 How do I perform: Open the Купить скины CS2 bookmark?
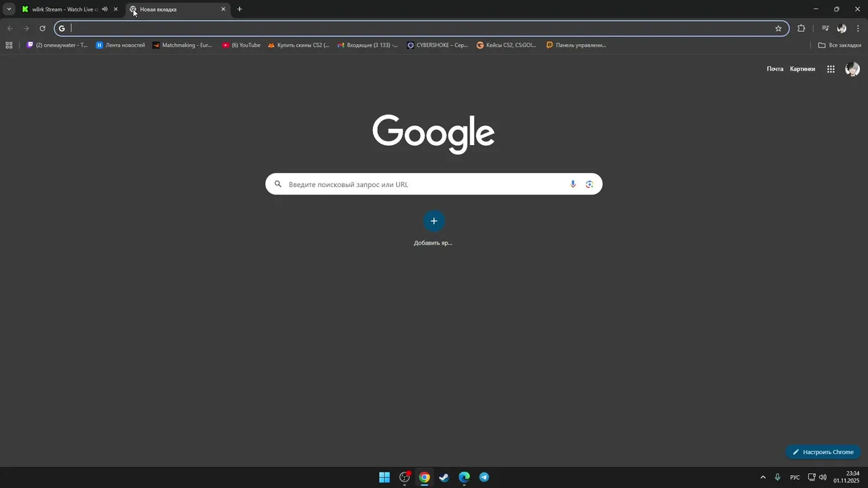coord(298,45)
